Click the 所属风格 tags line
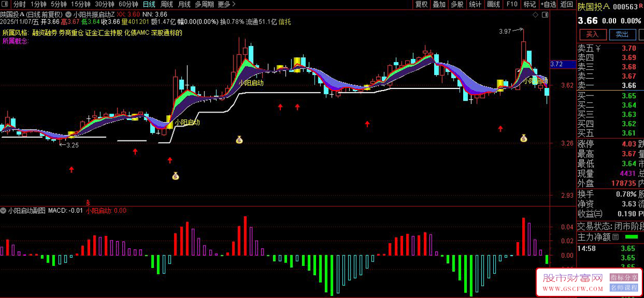This screenshot has height=298, width=644. 92,33
